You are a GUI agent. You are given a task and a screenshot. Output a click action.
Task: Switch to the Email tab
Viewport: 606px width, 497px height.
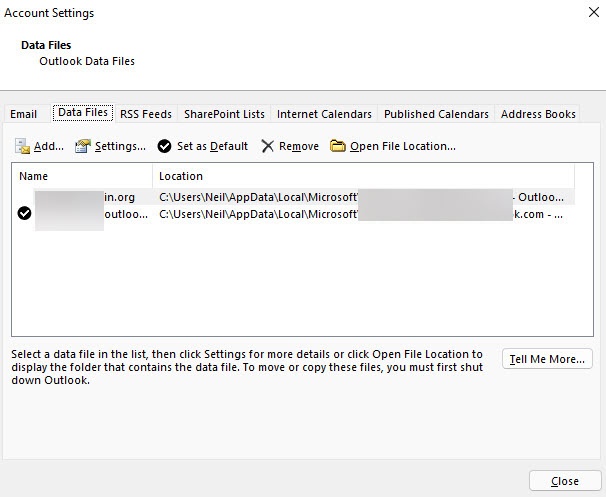23,114
